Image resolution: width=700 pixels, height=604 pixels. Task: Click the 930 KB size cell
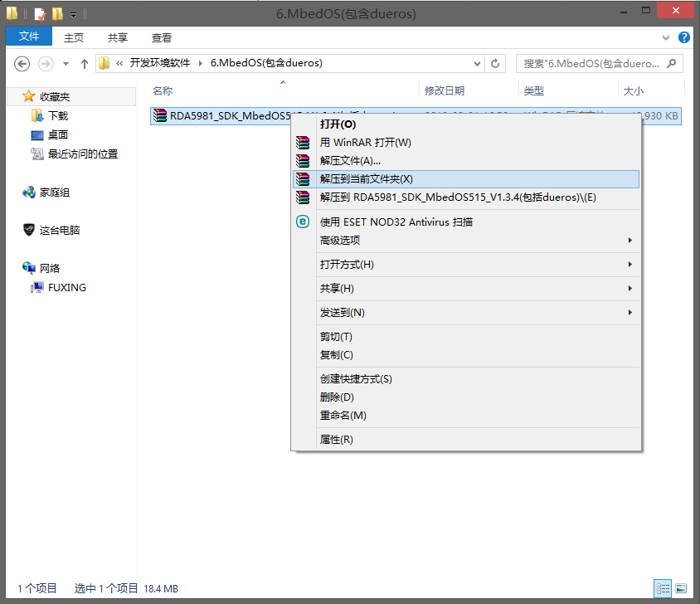click(x=660, y=116)
